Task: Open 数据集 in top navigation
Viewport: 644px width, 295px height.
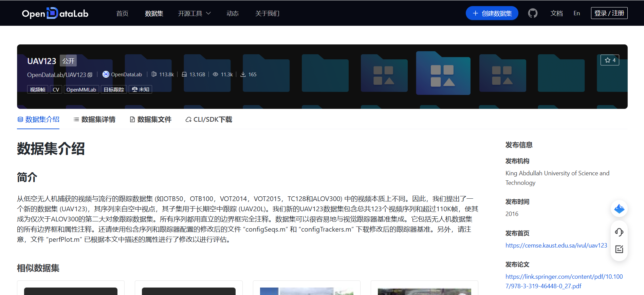Action: pos(154,13)
